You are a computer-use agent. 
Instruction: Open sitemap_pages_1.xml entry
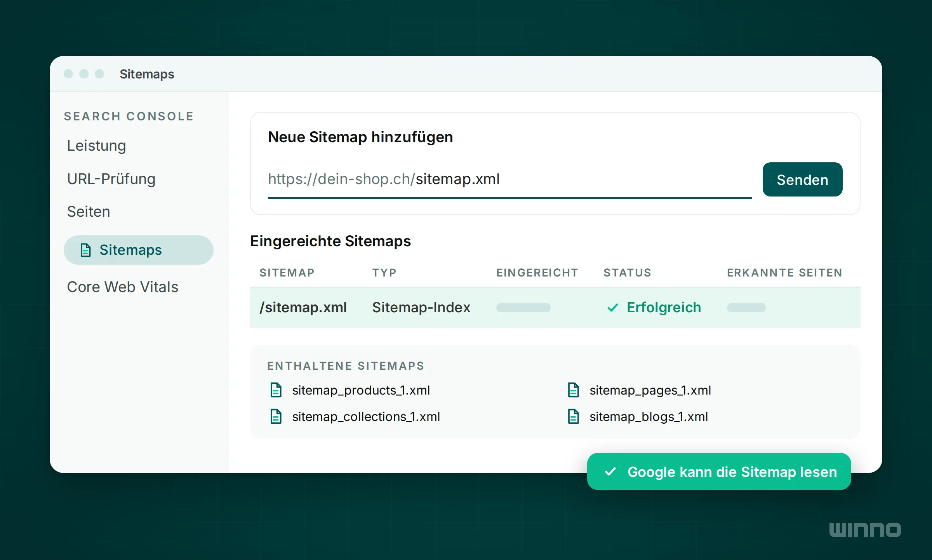650,390
